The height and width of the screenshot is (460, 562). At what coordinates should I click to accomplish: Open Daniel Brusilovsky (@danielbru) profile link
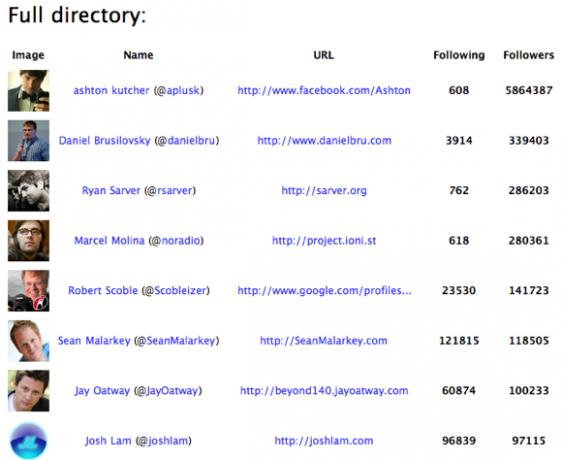coord(139,141)
